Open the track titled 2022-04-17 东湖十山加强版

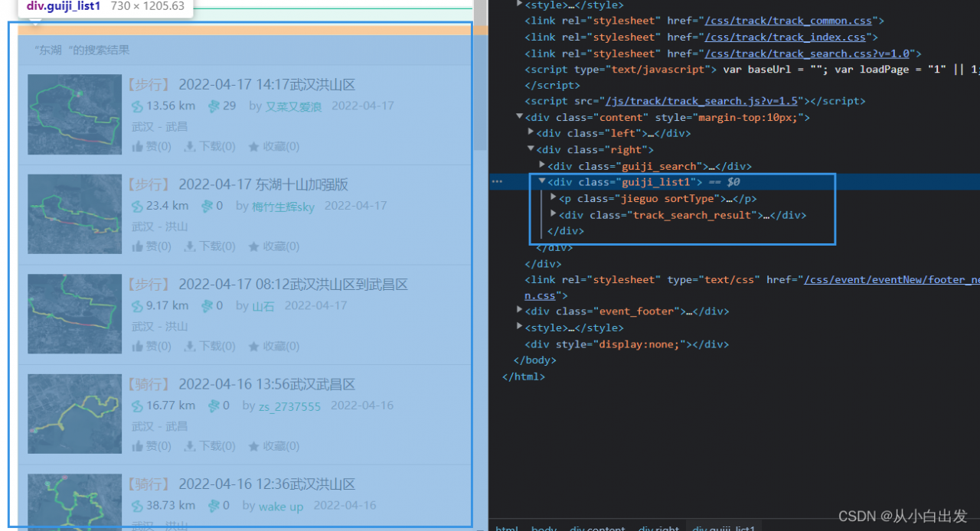coord(263,184)
